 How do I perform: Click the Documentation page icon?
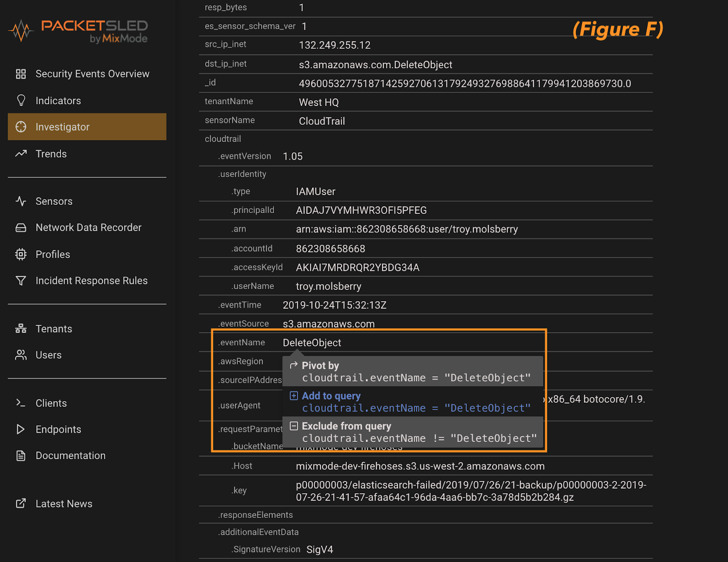click(x=21, y=456)
